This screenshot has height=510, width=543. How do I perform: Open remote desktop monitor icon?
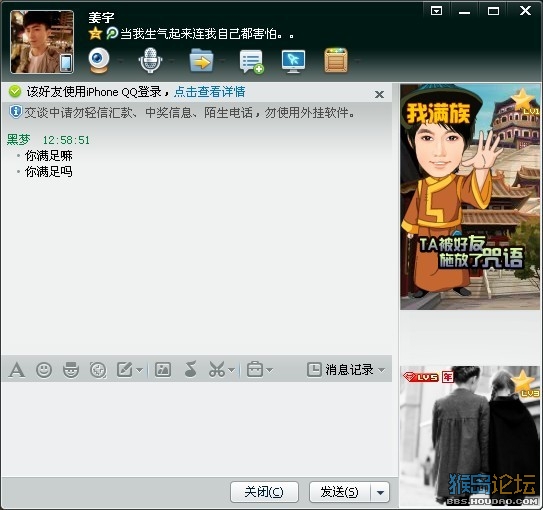pyautogui.click(x=293, y=61)
